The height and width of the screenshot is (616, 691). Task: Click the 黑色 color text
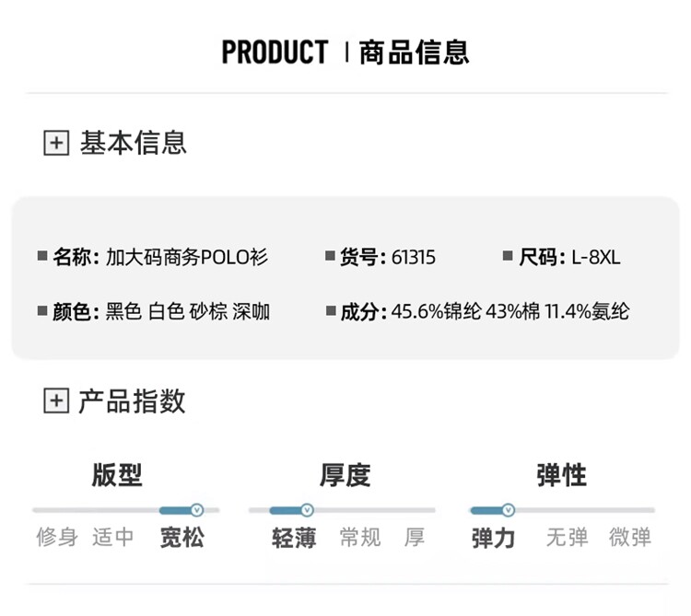123,312
